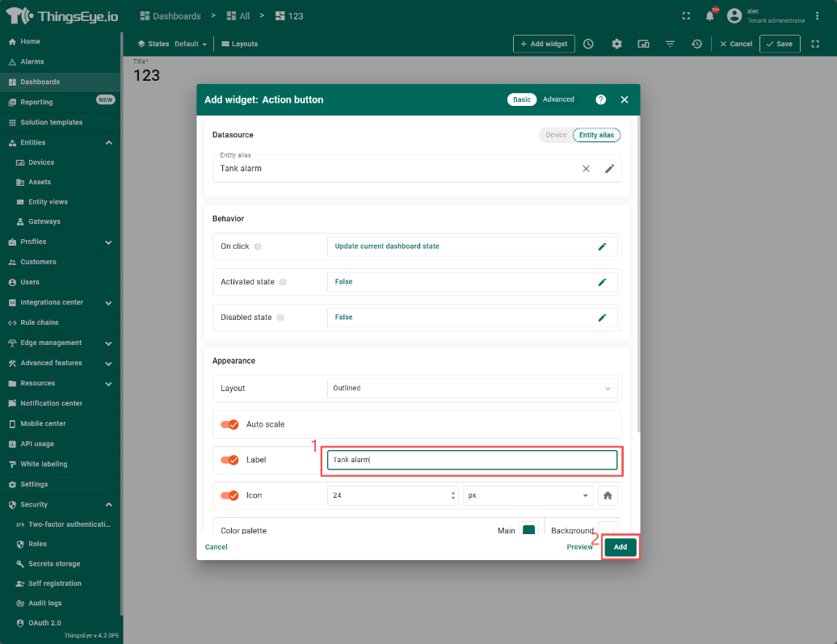Click the pencil icon to edit Entity alias
The width and height of the screenshot is (837, 644).
coord(609,169)
